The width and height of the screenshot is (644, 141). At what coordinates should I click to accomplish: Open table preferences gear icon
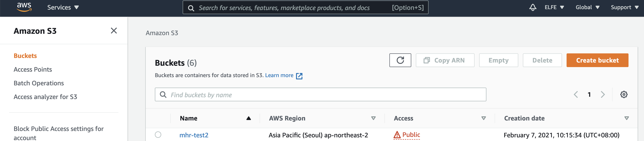[624, 94]
